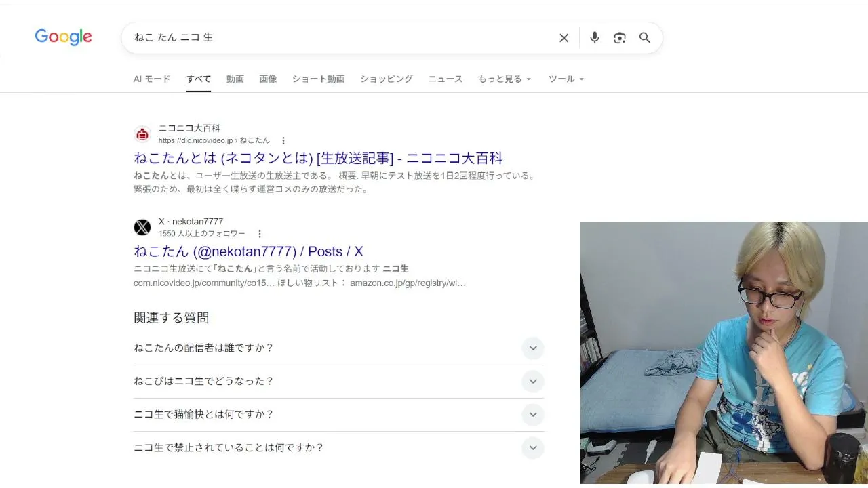The image size is (868, 488).
Task: Open the ねこたんとは ニコニコ大百科 result link
Action: (x=318, y=158)
